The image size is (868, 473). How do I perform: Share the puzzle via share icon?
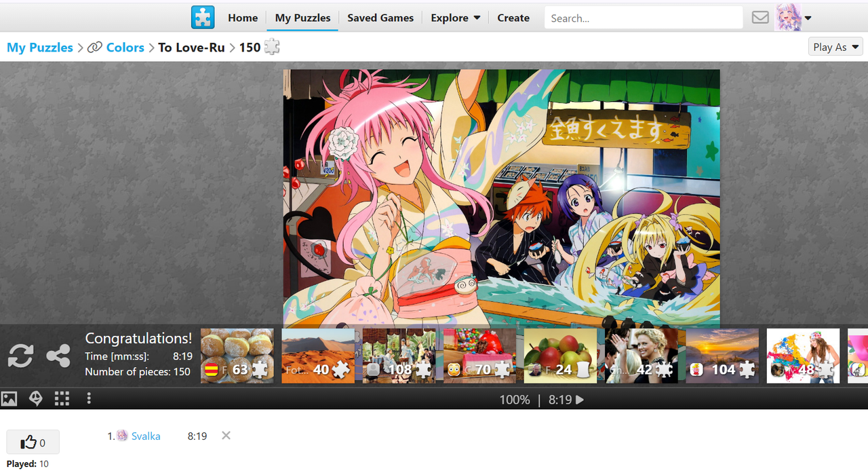coord(58,356)
